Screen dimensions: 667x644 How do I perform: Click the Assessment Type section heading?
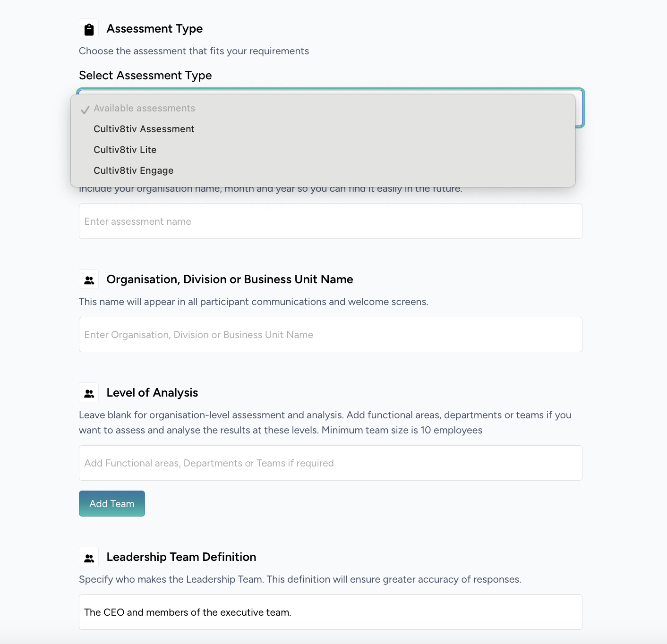(x=154, y=29)
